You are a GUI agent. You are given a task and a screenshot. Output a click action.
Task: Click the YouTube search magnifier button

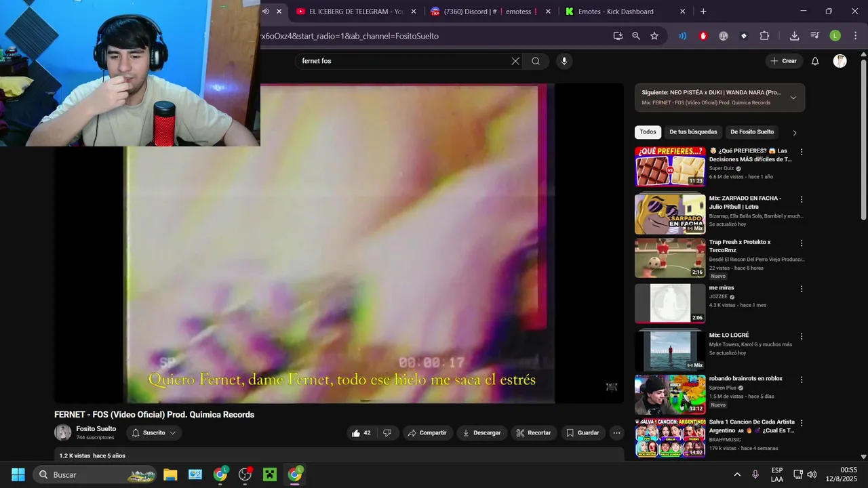(536, 61)
